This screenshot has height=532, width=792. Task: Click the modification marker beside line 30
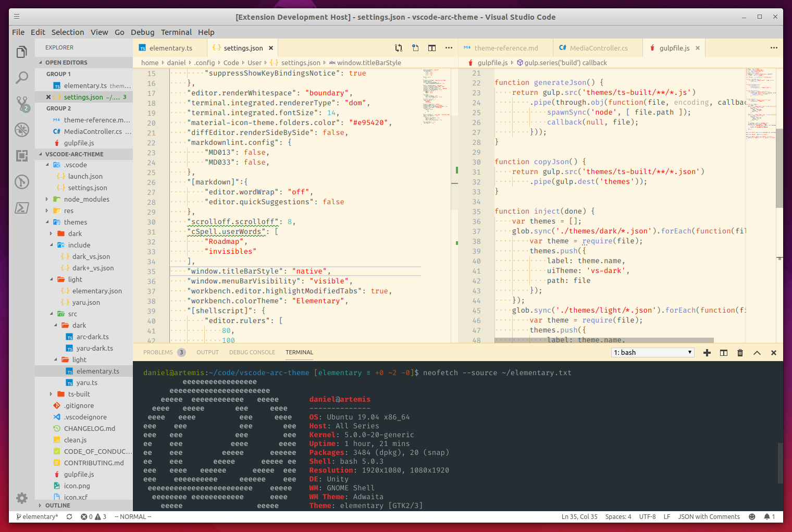coord(457,170)
